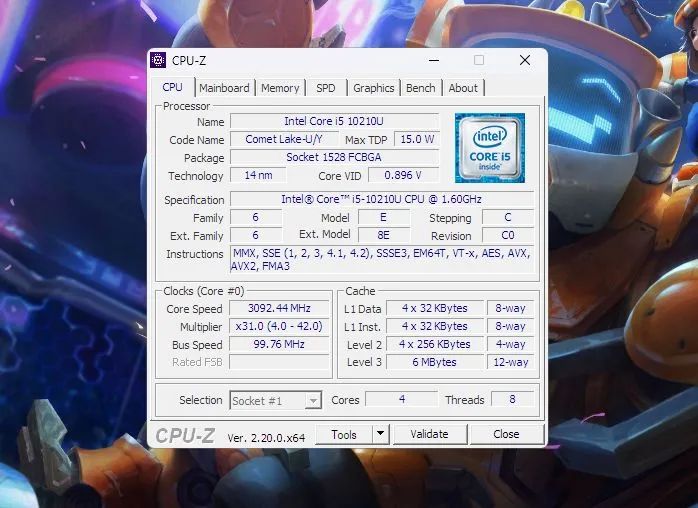
Task: Click the empty Rated FSB field
Action: coord(279,362)
